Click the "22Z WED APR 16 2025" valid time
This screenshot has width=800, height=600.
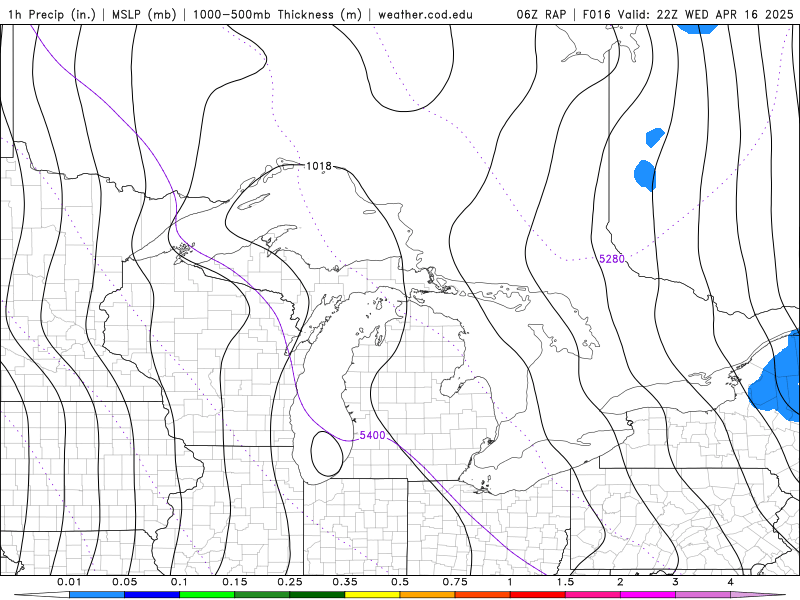pos(724,14)
